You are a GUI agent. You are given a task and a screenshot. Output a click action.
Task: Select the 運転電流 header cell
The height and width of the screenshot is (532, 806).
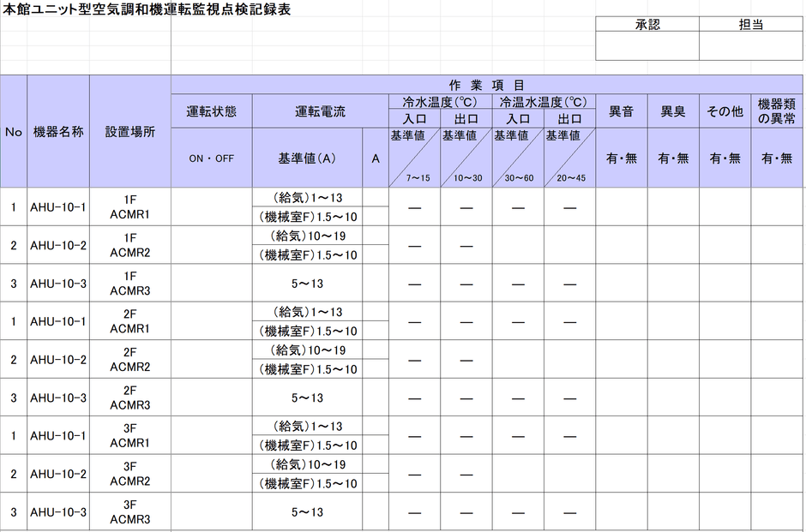click(x=320, y=111)
